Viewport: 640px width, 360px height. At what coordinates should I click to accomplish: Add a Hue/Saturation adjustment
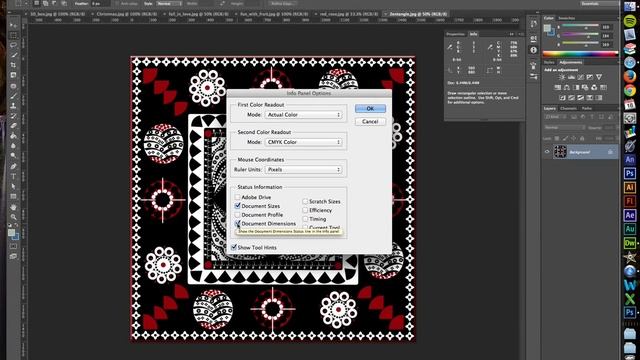click(558, 87)
